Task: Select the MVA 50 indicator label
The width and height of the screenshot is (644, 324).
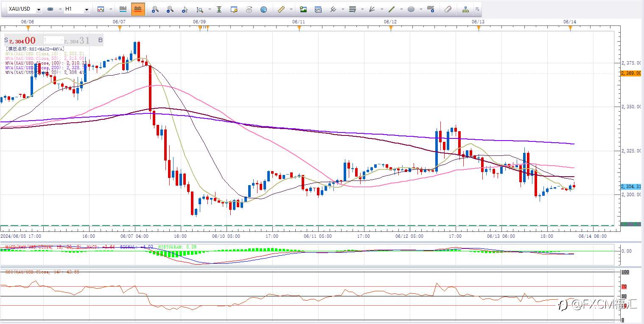Action: pos(45,59)
